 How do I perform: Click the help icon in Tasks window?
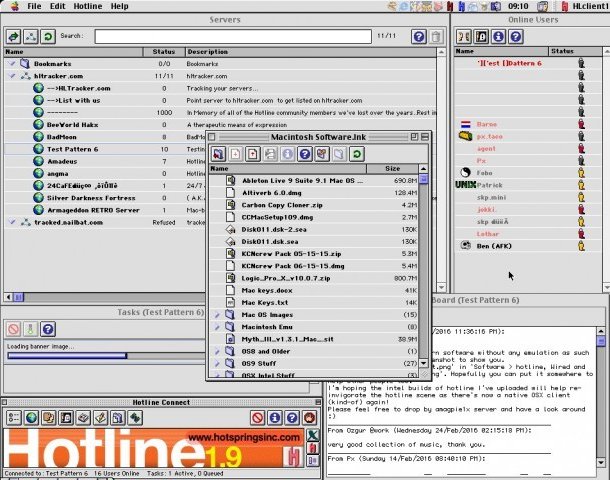click(x=48, y=329)
